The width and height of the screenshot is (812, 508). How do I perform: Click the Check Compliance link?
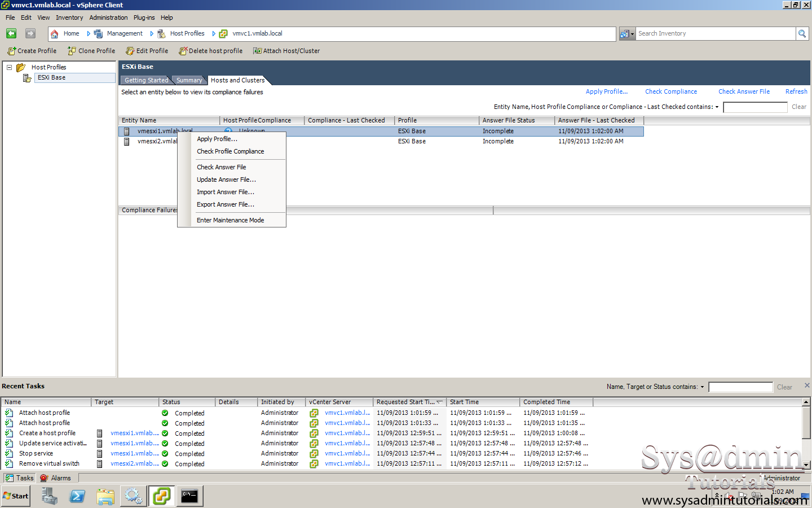pyautogui.click(x=671, y=91)
